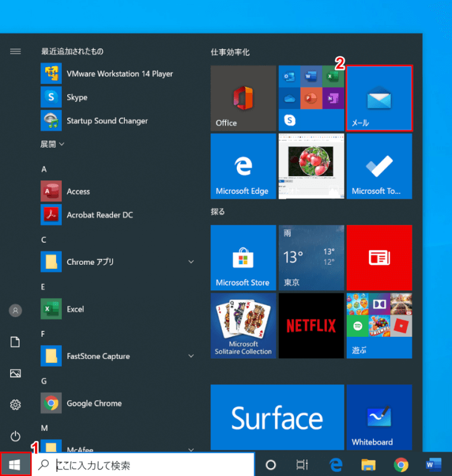
Task: Open Excel in the Office apps tile
Action: click(333, 77)
